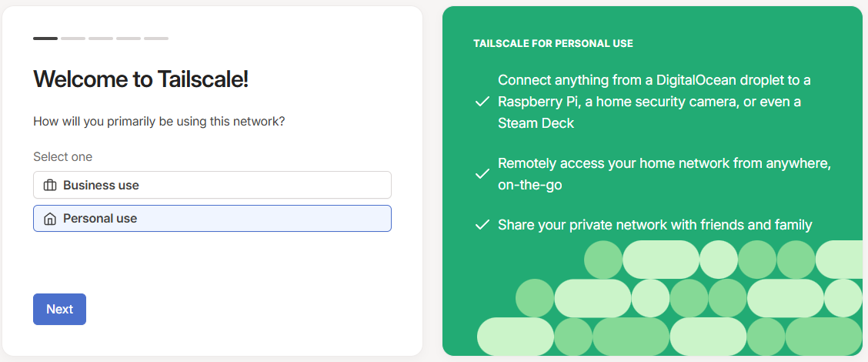Click the first dark progress step segment
868x362 pixels.
click(45, 38)
